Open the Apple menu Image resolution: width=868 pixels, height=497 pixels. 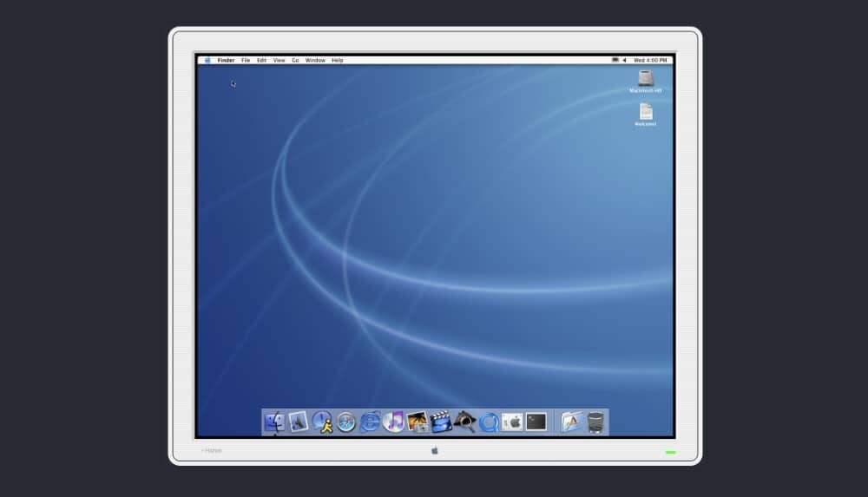[x=207, y=61]
